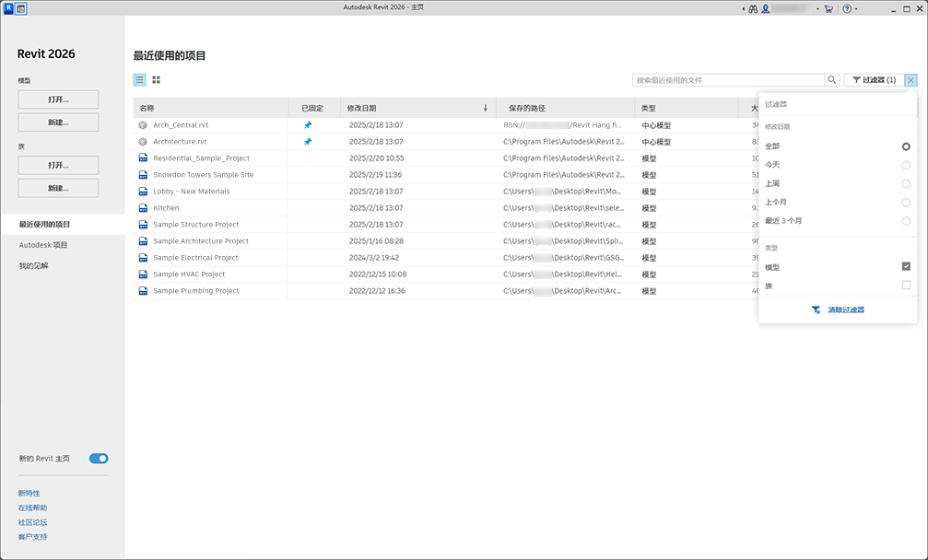Image resolution: width=928 pixels, height=560 pixels.
Task: Click the user account icon
Action: pyautogui.click(x=765, y=9)
